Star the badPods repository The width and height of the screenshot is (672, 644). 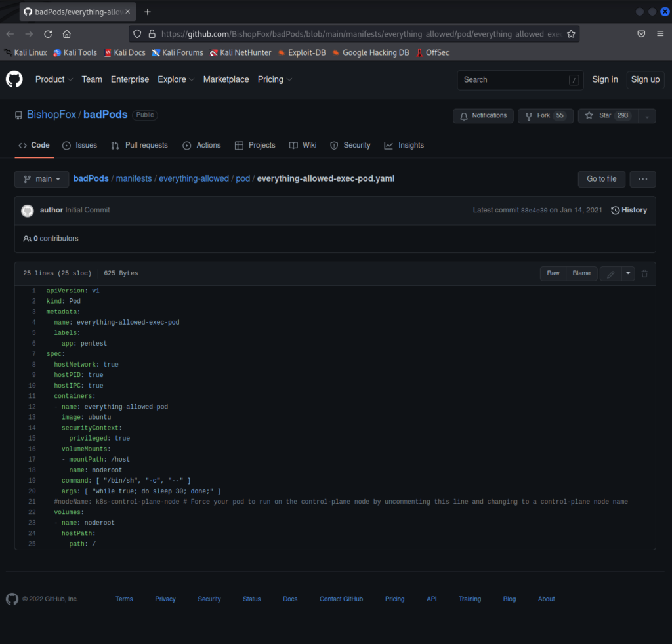tap(608, 116)
